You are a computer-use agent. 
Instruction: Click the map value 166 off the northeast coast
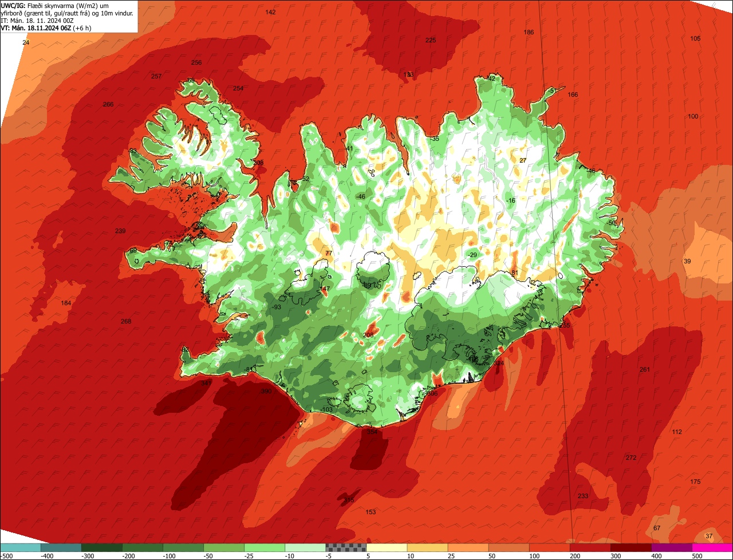click(x=573, y=94)
